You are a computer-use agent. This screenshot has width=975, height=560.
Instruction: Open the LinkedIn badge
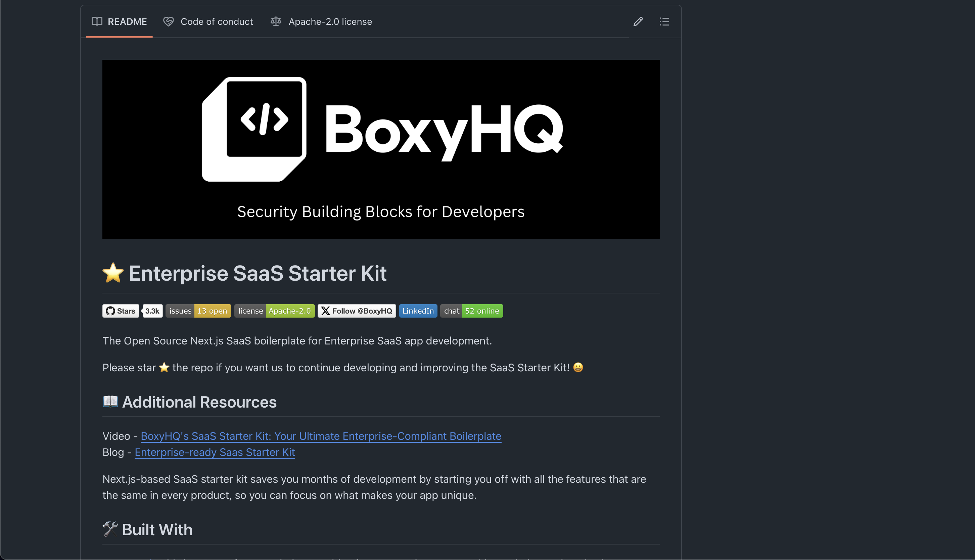pos(418,311)
